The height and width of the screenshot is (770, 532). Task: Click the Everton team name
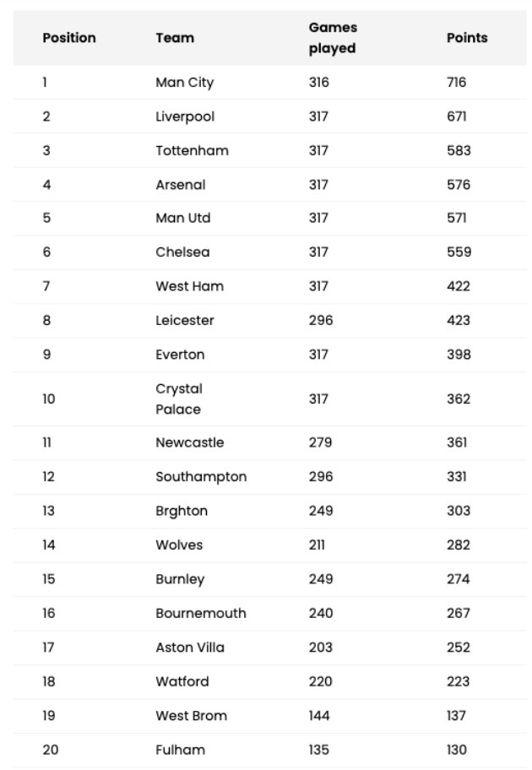pyautogui.click(x=180, y=355)
